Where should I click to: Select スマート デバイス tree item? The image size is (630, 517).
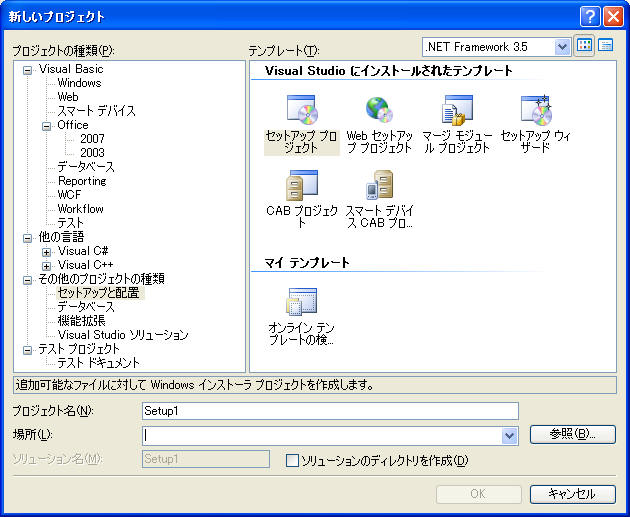[96, 111]
